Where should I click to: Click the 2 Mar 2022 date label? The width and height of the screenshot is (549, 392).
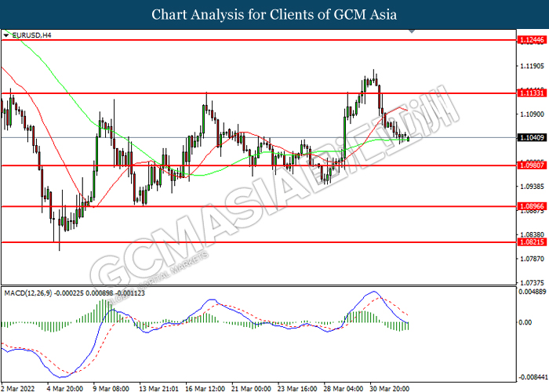click(18, 389)
